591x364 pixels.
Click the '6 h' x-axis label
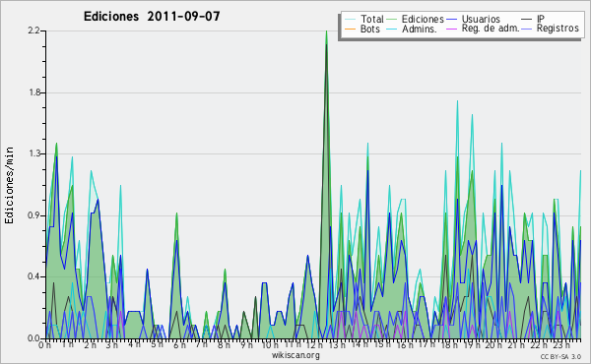coord(179,344)
